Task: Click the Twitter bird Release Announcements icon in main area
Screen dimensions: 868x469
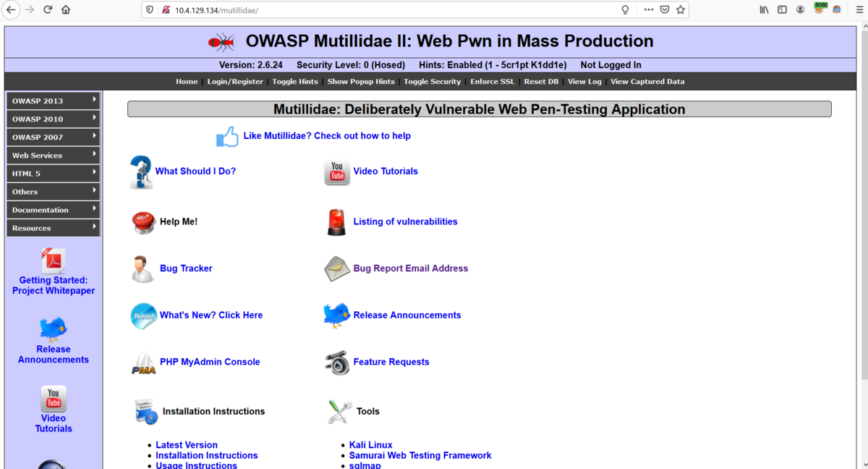Action: (x=336, y=316)
